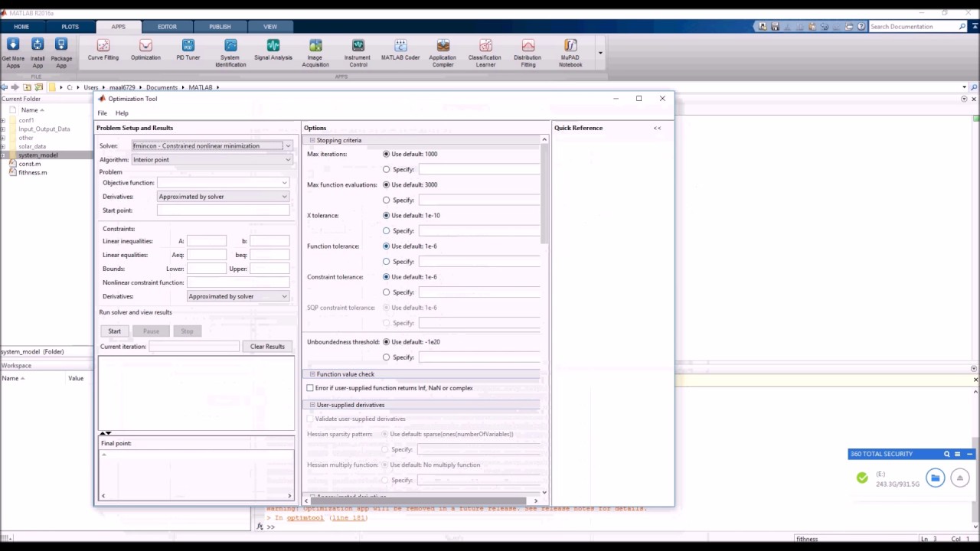Launch the MuPAD Notebook app

pos(570,54)
